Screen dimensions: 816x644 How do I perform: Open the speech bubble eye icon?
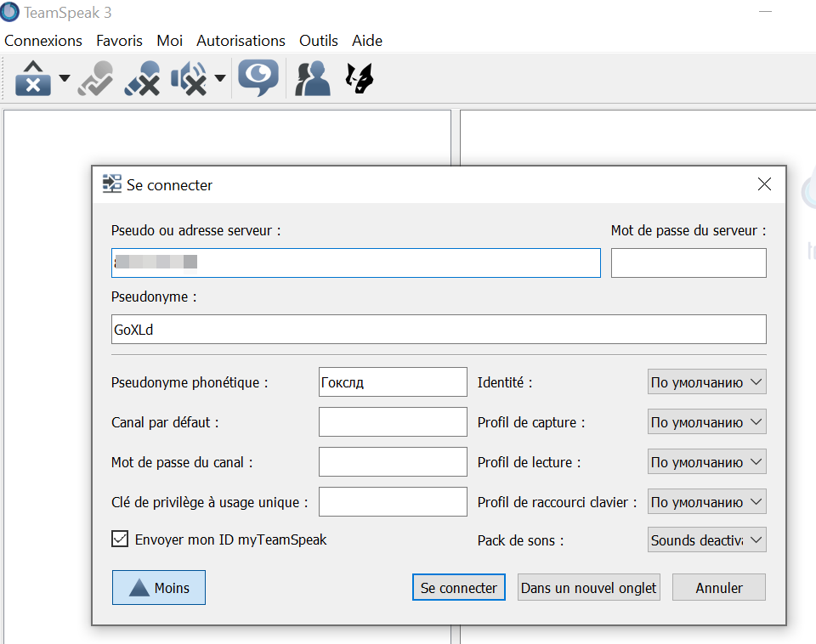click(258, 78)
